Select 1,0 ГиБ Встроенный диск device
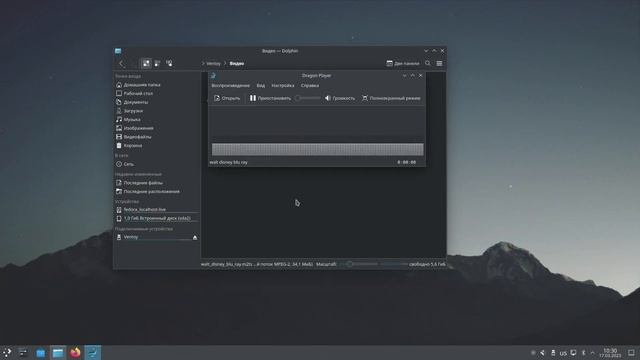This screenshot has height=360, width=640. tap(157, 218)
